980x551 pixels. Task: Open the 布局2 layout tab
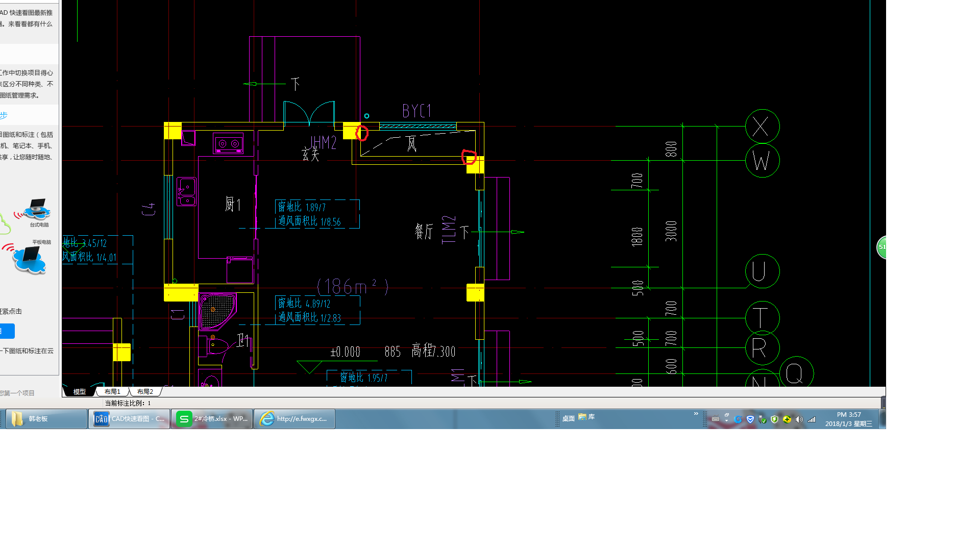point(145,392)
